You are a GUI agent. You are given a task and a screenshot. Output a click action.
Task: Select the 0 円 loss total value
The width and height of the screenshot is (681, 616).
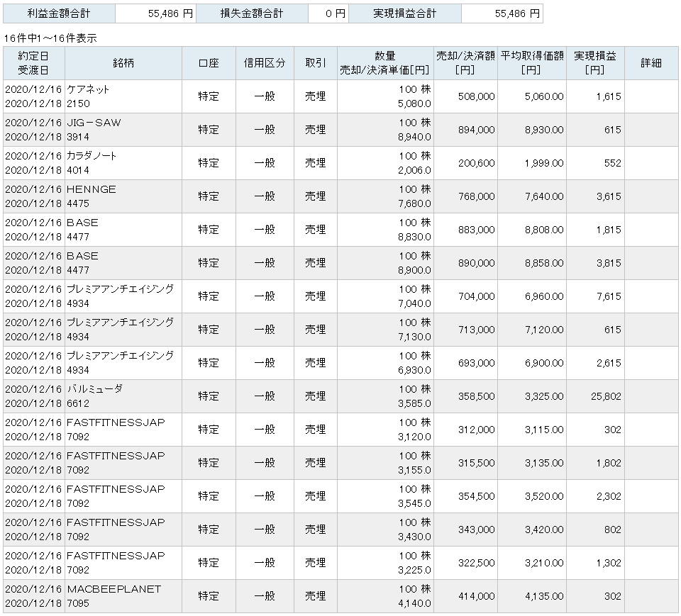click(336, 13)
